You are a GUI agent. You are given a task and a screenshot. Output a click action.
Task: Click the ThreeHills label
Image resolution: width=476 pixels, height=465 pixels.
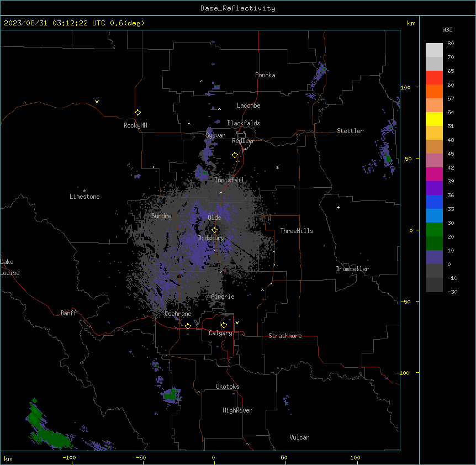point(297,231)
